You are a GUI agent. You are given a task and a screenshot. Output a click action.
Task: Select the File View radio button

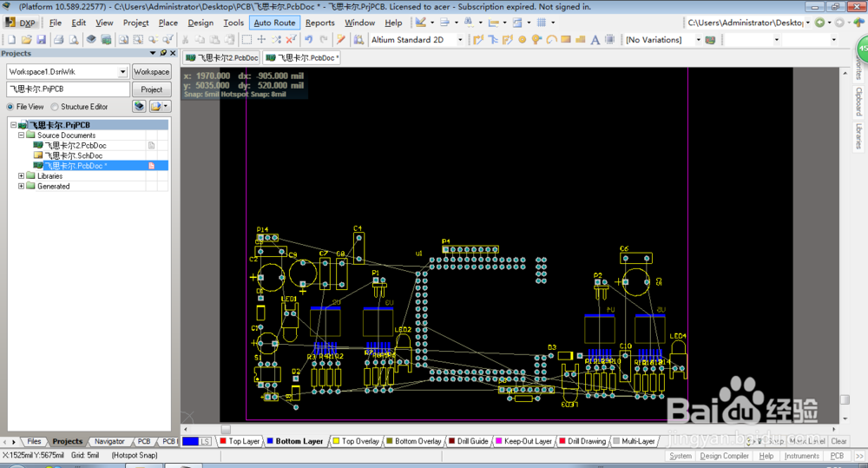pyautogui.click(x=10, y=107)
